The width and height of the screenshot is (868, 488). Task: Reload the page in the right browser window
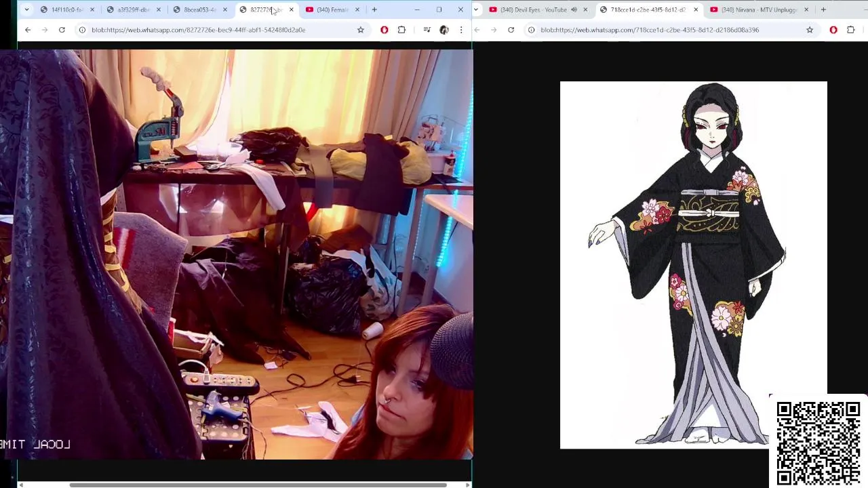point(511,30)
